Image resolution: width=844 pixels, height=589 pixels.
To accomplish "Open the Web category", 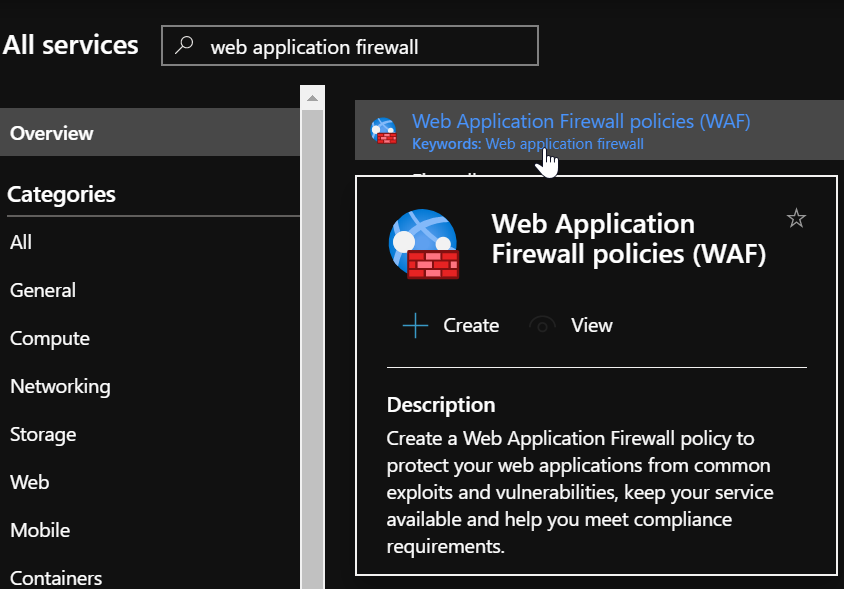I will (x=29, y=482).
